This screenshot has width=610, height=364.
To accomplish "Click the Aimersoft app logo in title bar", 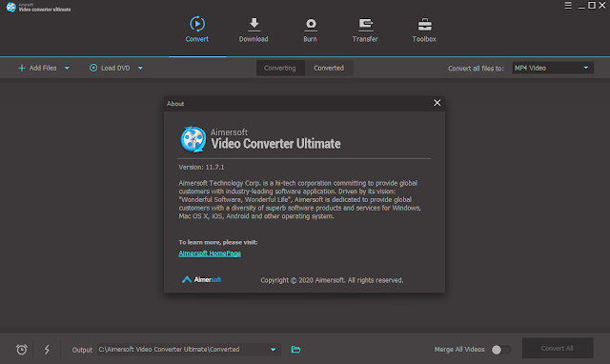I will click(10, 7).
